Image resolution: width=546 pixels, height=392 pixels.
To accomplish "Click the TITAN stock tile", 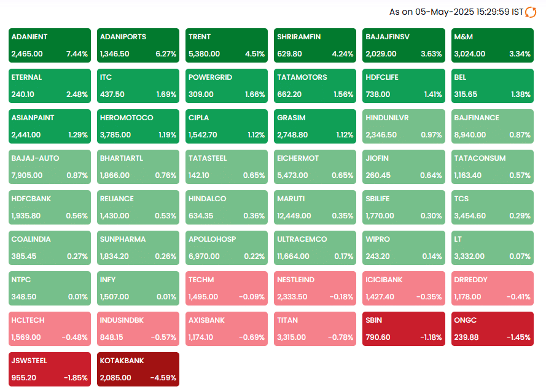I will 315,329.
